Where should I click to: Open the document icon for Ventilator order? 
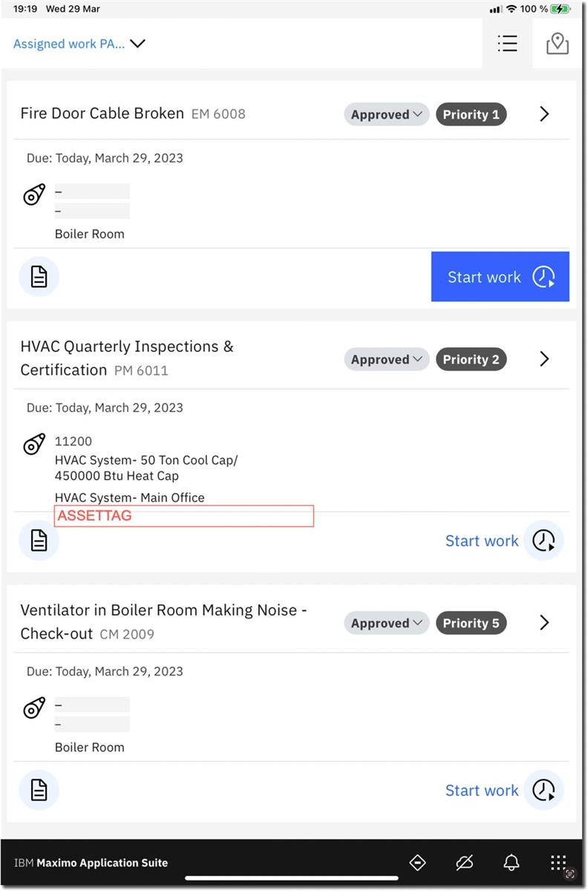coord(39,790)
